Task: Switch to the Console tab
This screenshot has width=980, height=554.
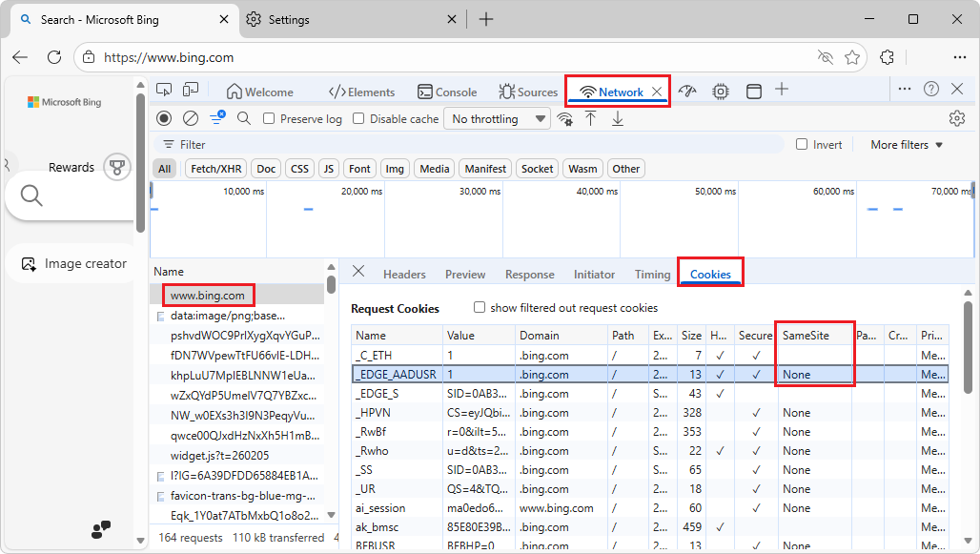Action: click(x=447, y=91)
